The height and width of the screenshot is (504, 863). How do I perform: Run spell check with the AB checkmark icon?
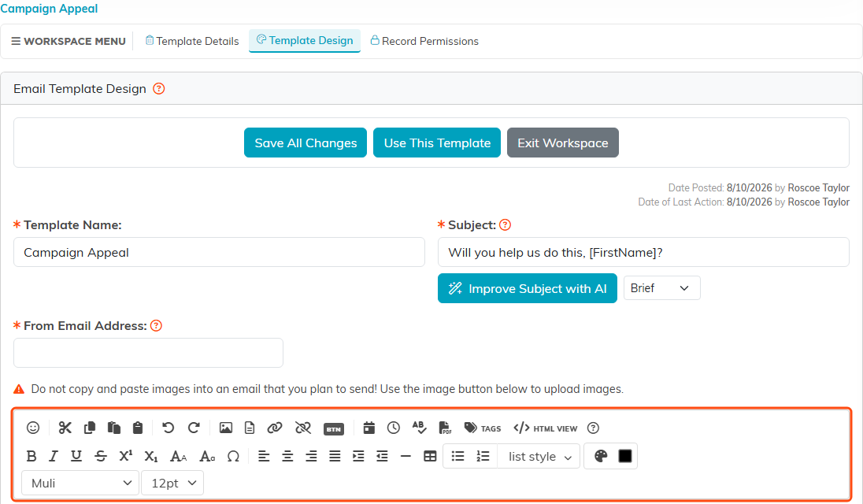coord(419,428)
